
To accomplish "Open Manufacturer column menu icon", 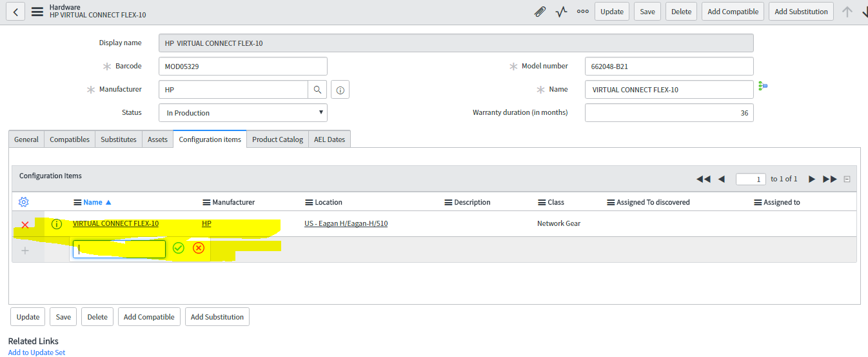I will click(x=207, y=202).
